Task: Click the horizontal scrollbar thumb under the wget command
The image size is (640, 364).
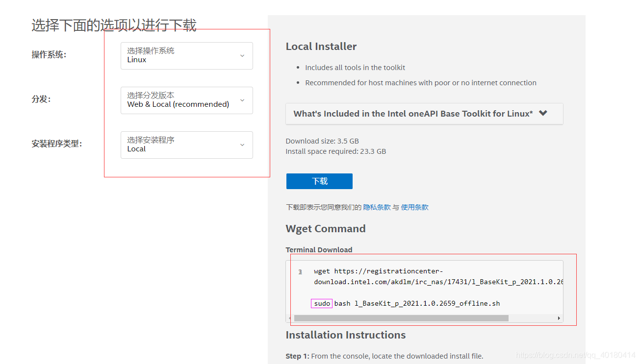Action: point(401,318)
